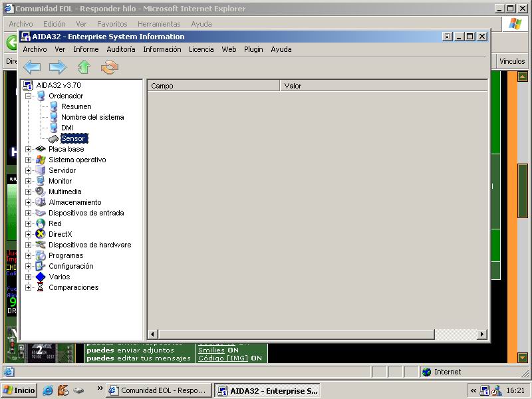Open Herramientas menu in Internet Explorer

click(159, 24)
